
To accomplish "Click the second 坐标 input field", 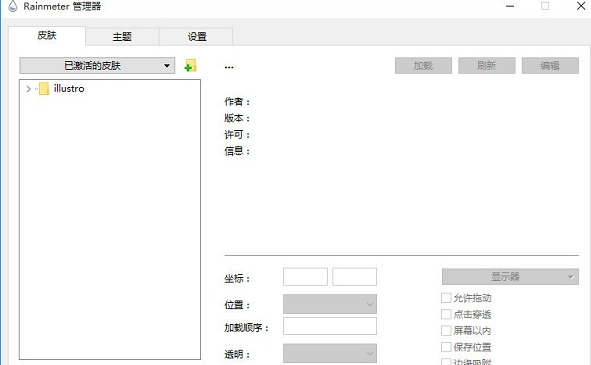I will (x=354, y=277).
